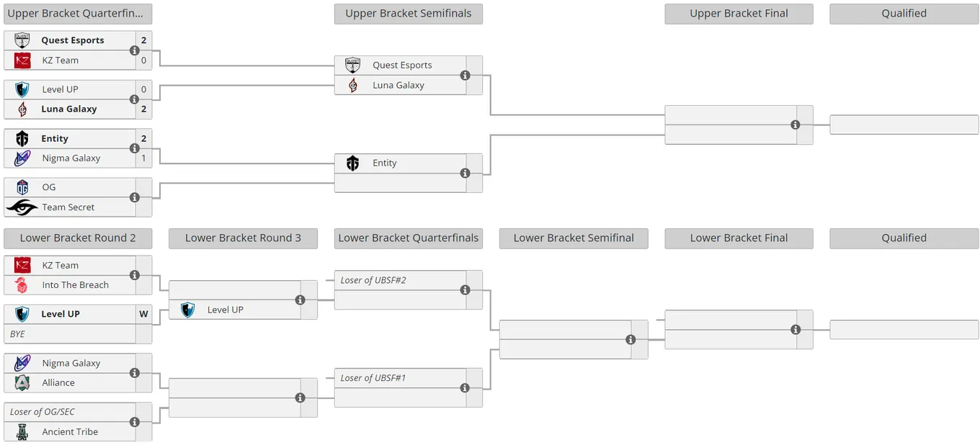The image size is (980, 445).
Task: Click info icon on Quest Esports vs Luna Galaxy semifinal
Action: pyautogui.click(x=465, y=75)
